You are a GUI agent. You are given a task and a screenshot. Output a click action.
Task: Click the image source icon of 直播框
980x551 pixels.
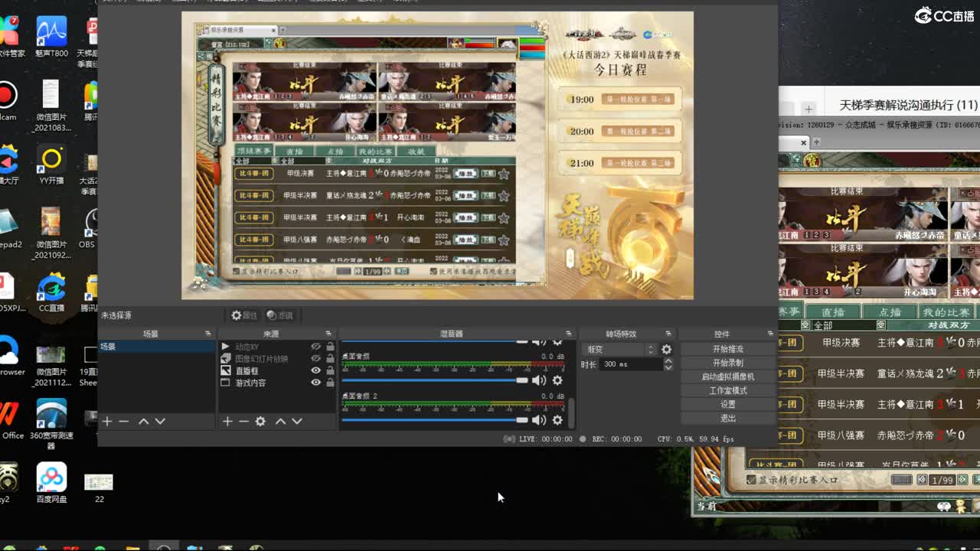pyautogui.click(x=225, y=370)
